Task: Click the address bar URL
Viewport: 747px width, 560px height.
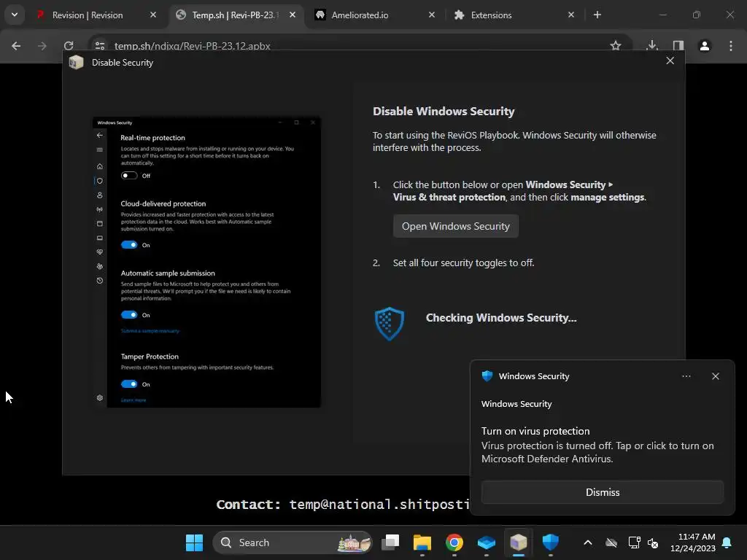Action: click(193, 46)
